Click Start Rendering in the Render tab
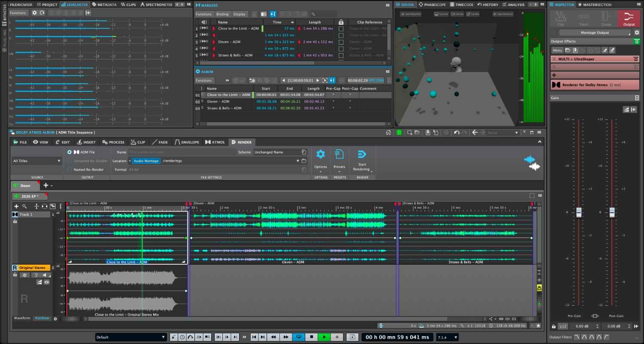The width and height of the screenshot is (644, 344). [x=361, y=157]
